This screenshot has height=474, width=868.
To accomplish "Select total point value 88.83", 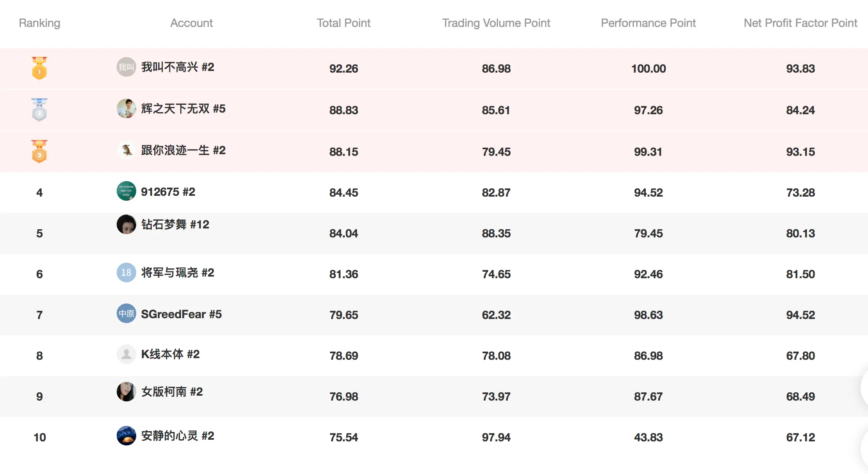I will click(343, 110).
